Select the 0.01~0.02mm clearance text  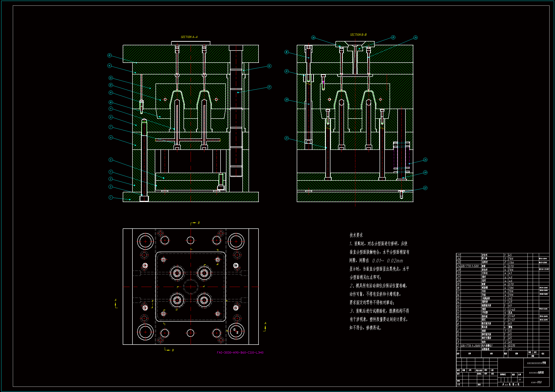pos(387,261)
